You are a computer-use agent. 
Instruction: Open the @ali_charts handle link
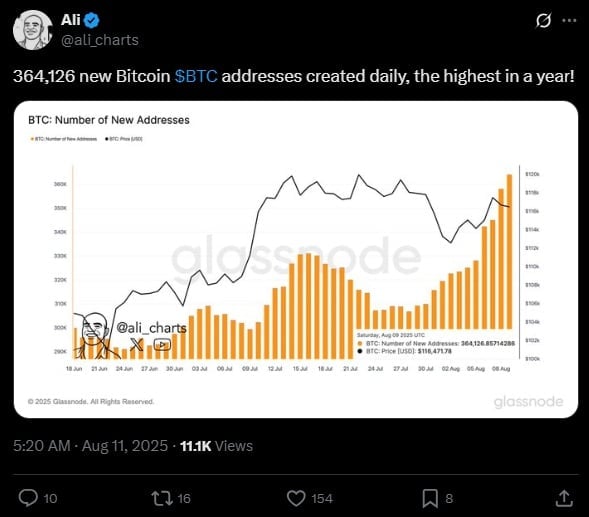tap(100, 40)
